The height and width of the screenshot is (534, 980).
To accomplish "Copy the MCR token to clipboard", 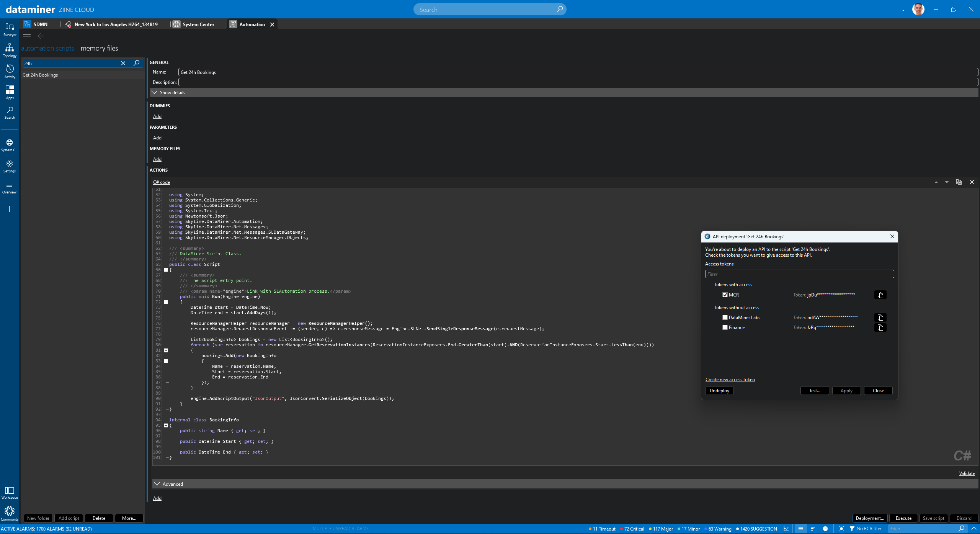I will 880,295.
